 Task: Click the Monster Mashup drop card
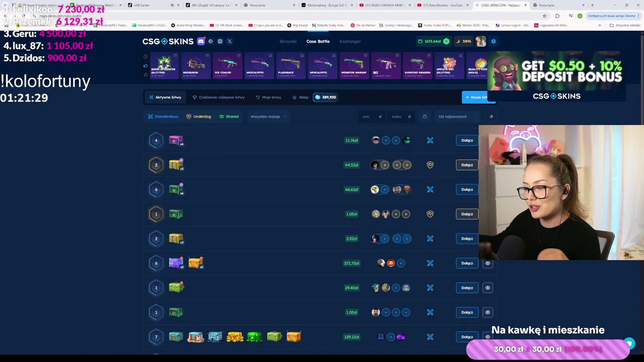point(354,66)
